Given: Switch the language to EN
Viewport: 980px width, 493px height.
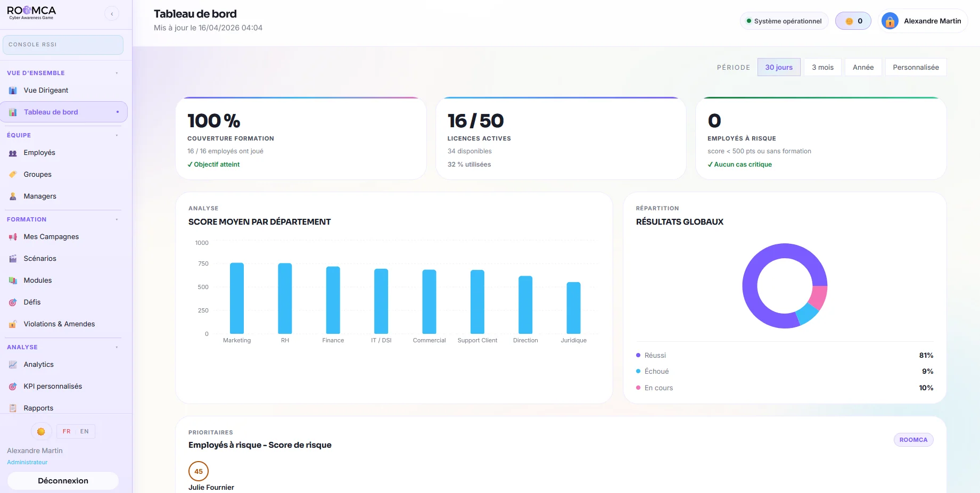Looking at the screenshot, I should [85, 432].
